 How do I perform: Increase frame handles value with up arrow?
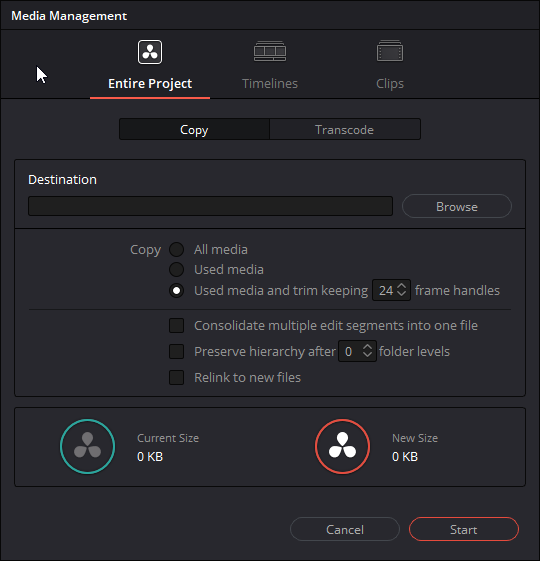click(x=402, y=286)
